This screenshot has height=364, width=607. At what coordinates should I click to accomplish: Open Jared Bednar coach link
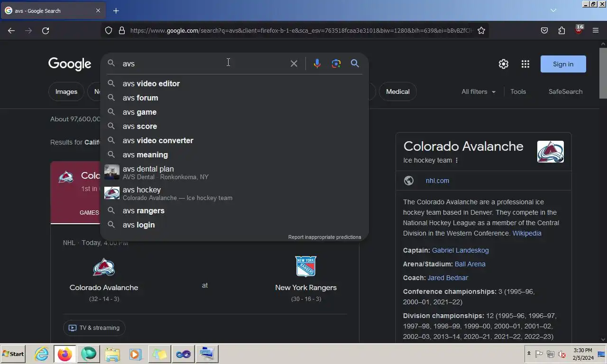(x=448, y=278)
